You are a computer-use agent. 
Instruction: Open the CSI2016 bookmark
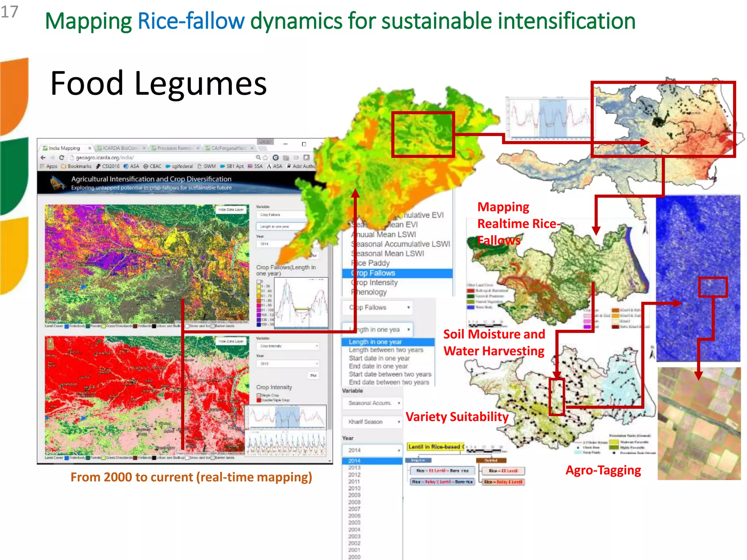tap(108, 166)
